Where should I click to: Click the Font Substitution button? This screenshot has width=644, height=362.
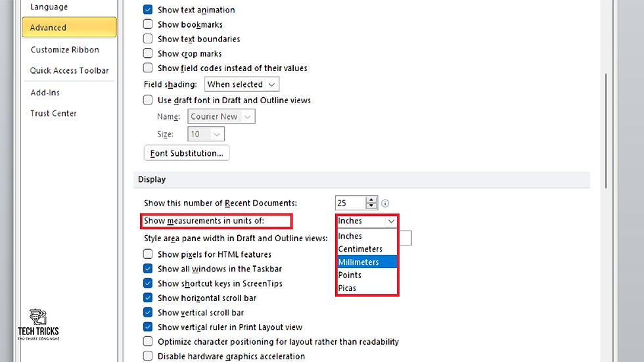point(187,153)
